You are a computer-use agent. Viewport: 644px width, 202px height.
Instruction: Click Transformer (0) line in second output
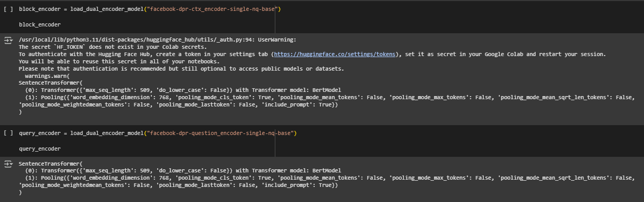[x=183, y=171]
